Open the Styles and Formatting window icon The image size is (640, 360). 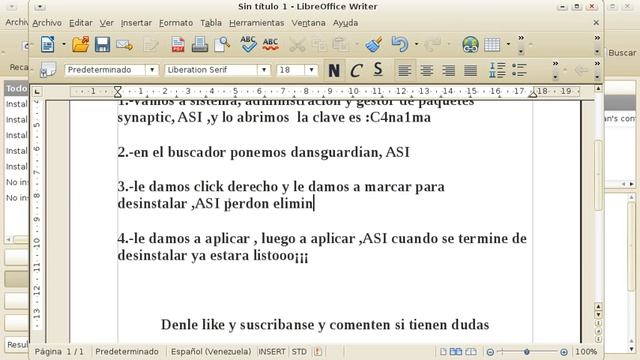48,70
